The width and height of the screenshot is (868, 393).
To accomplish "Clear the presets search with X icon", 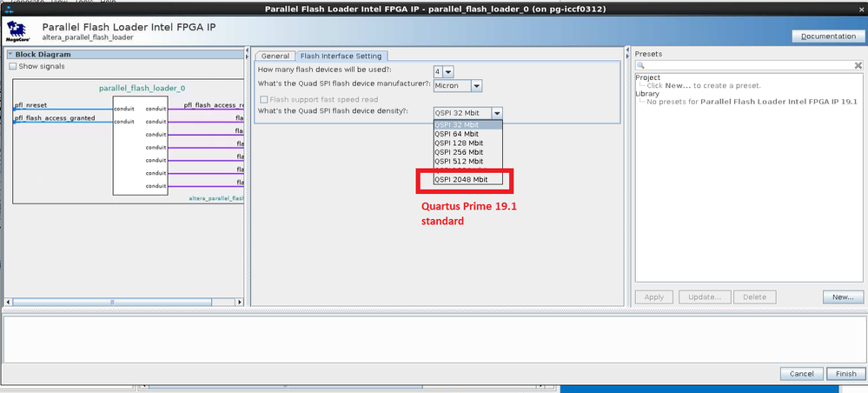I will point(860,66).
